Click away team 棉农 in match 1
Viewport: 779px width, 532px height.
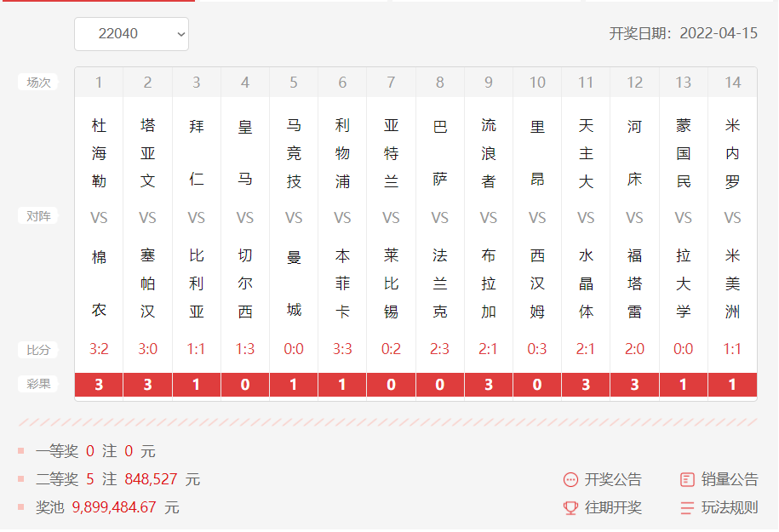(x=99, y=283)
